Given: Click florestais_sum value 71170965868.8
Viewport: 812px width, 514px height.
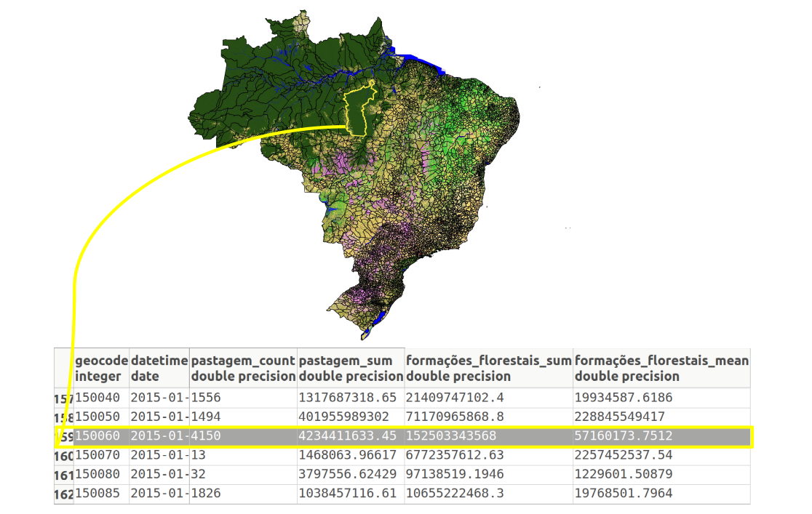Looking at the screenshot, I should [x=455, y=417].
